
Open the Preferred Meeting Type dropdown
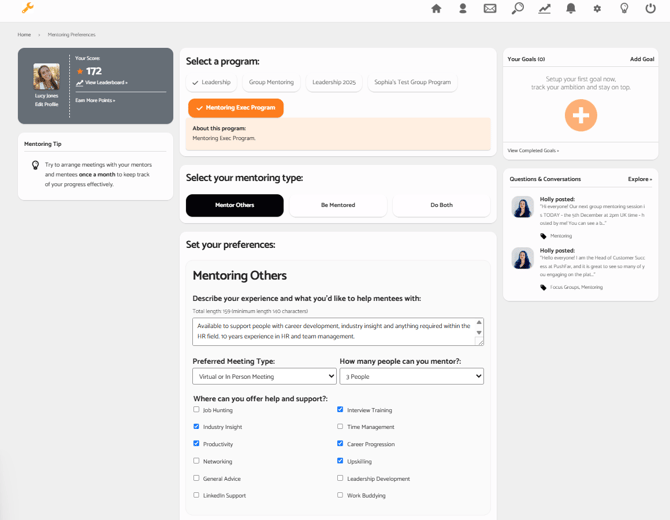[264, 376]
